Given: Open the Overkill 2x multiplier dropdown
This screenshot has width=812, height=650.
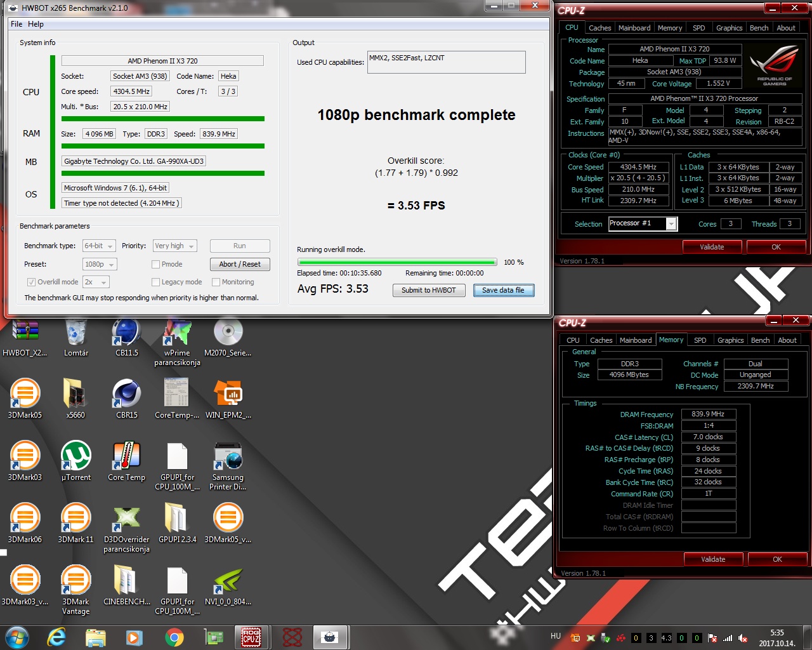Looking at the screenshot, I should [96, 282].
